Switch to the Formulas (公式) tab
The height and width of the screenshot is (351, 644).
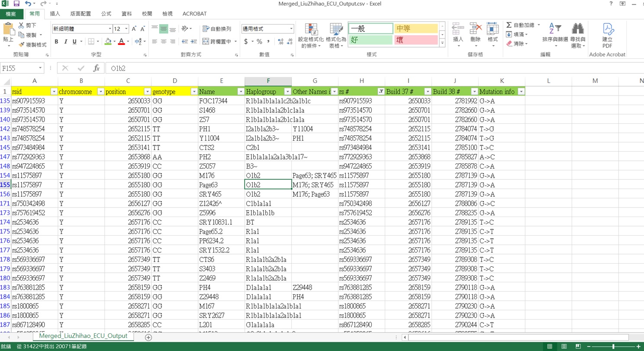pos(106,14)
